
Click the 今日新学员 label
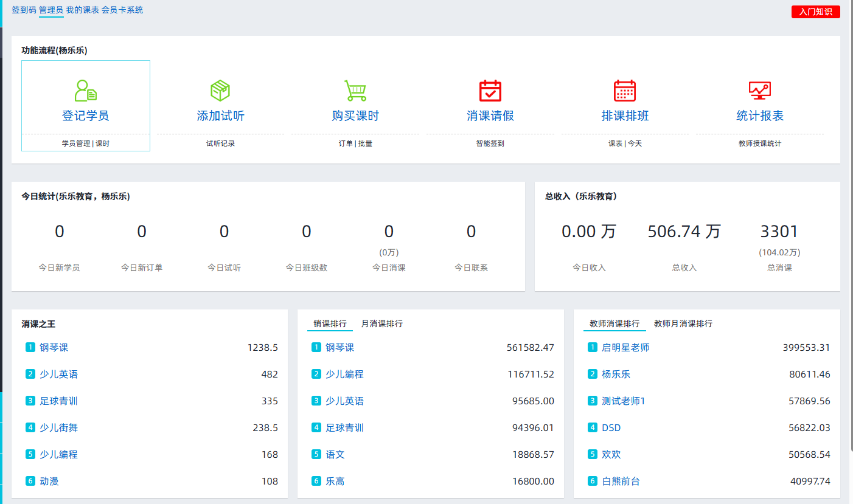tap(59, 268)
